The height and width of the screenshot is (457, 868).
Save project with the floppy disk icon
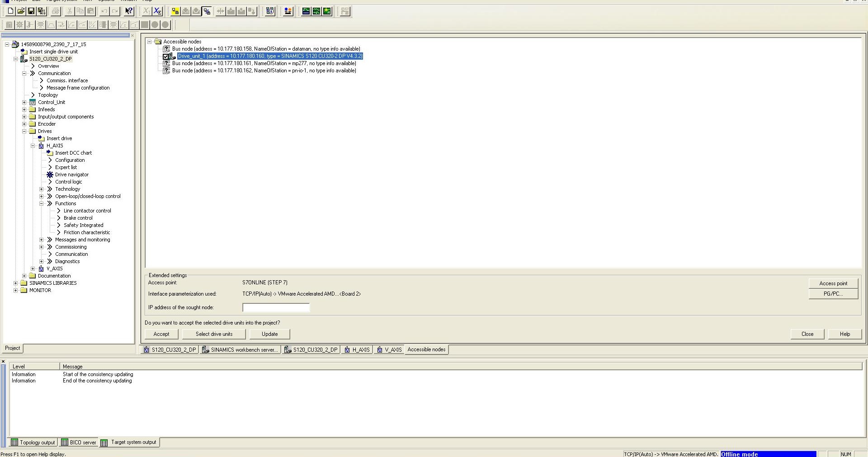click(31, 11)
